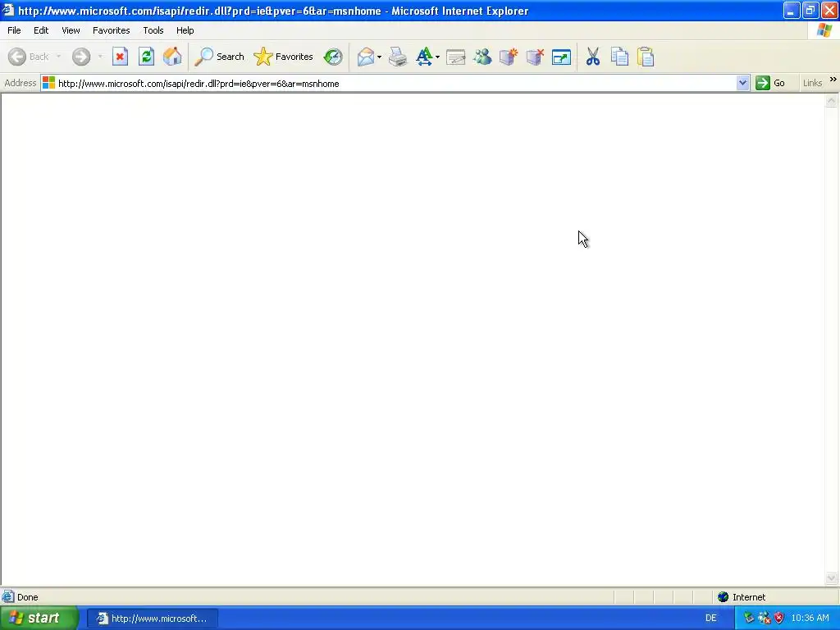840x630 pixels.
Task: Click the page icon in address bar
Action: click(48, 83)
